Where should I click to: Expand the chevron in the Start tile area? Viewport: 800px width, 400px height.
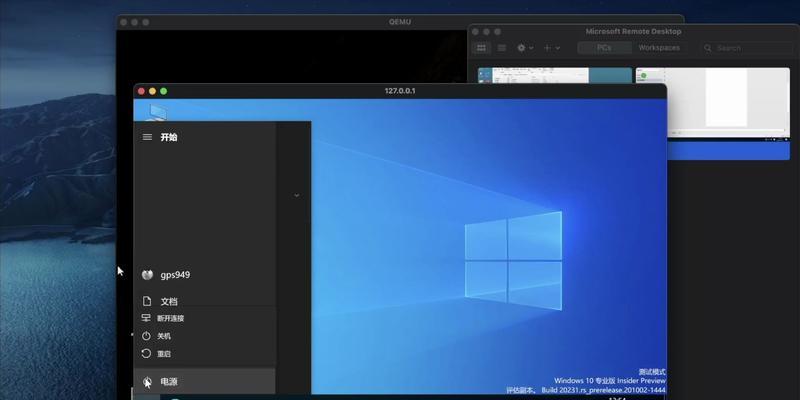[x=296, y=195]
